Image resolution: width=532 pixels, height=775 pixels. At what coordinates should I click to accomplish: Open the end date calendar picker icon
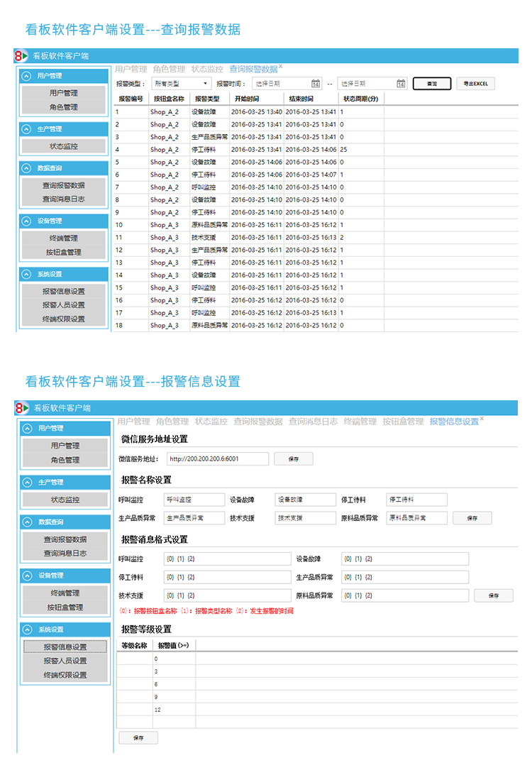coord(401,84)
